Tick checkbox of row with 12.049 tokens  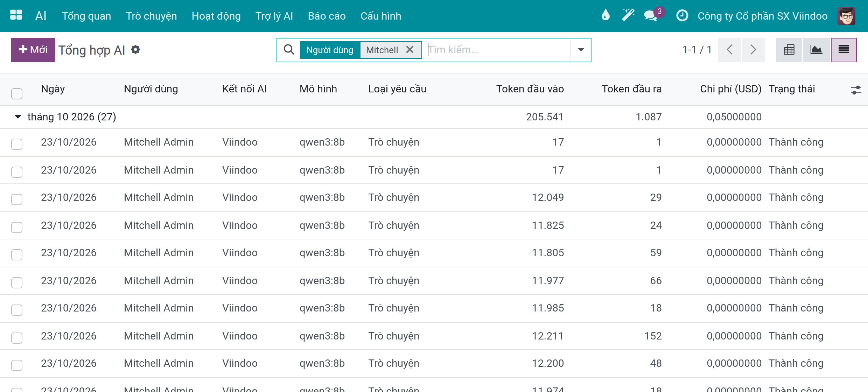(x=17, y=199)
